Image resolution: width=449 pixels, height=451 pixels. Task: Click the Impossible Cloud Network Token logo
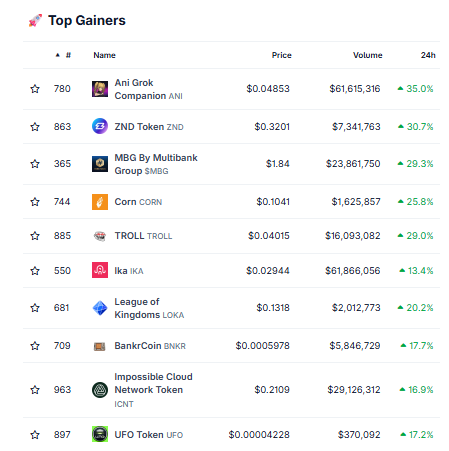click(x=100, y=390)
